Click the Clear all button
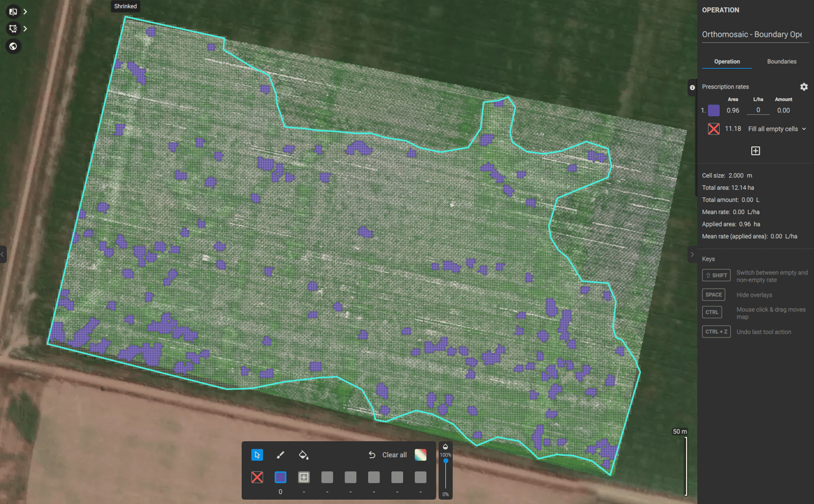Screen dimensions: 814x504 pos(394,454)
